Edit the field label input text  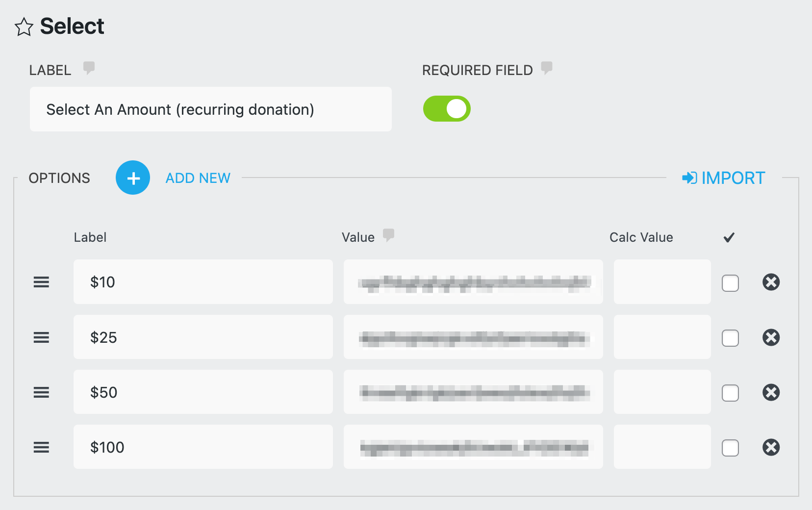click(x=210, y=109)
